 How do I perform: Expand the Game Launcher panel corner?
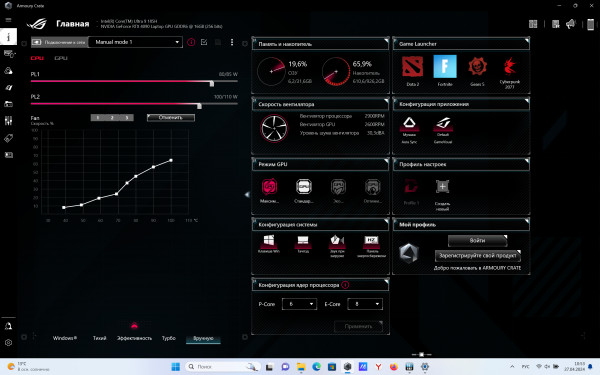527,40
